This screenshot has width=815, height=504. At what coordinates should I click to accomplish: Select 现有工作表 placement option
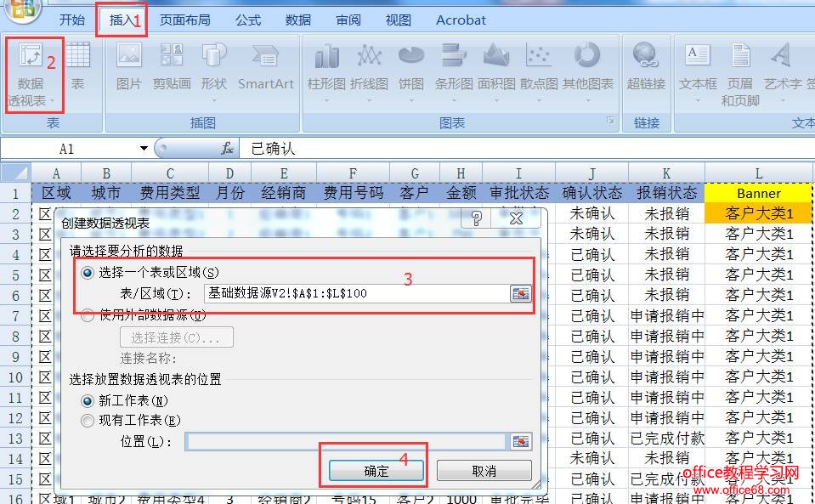coord(88,419)
